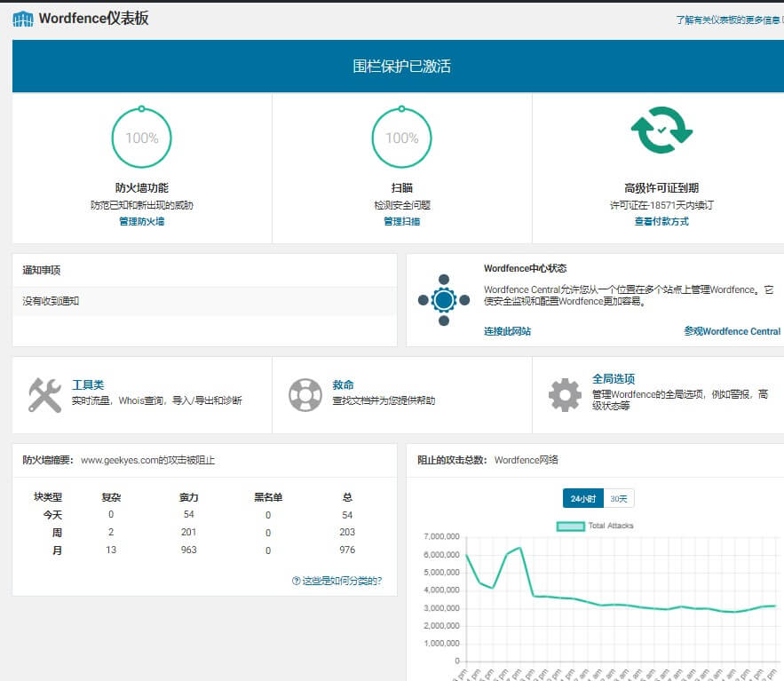Click the scan 100% status circle

401,138
